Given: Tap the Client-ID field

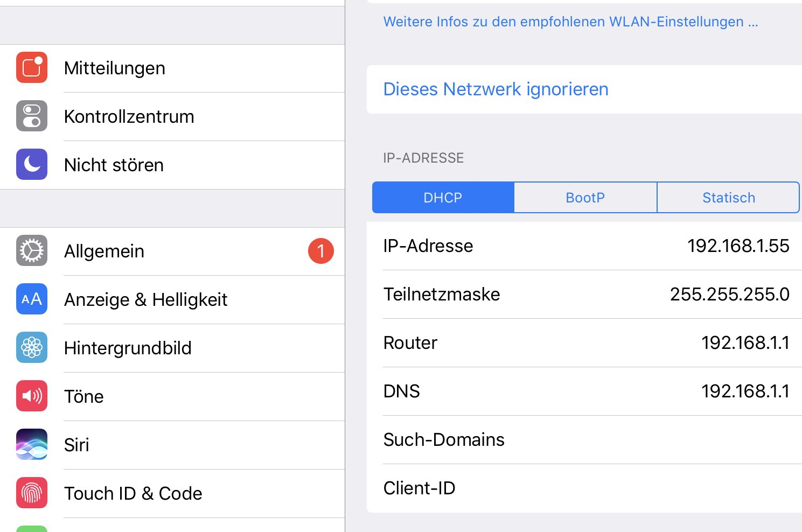Looking at the screenshot, I should point(584,488).
